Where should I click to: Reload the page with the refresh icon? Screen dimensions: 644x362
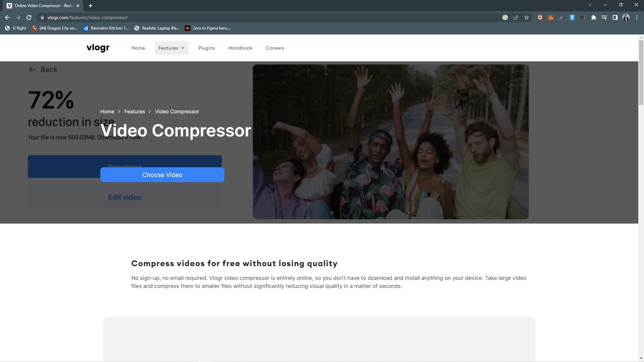tap(29, 17)
